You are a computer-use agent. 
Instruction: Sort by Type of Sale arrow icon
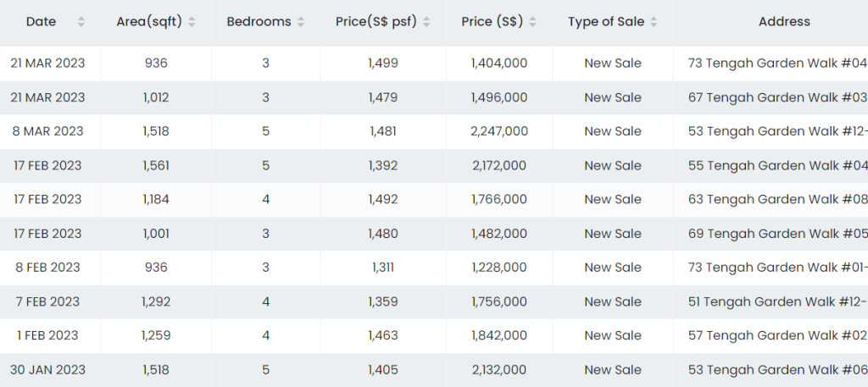pos(654,22)
